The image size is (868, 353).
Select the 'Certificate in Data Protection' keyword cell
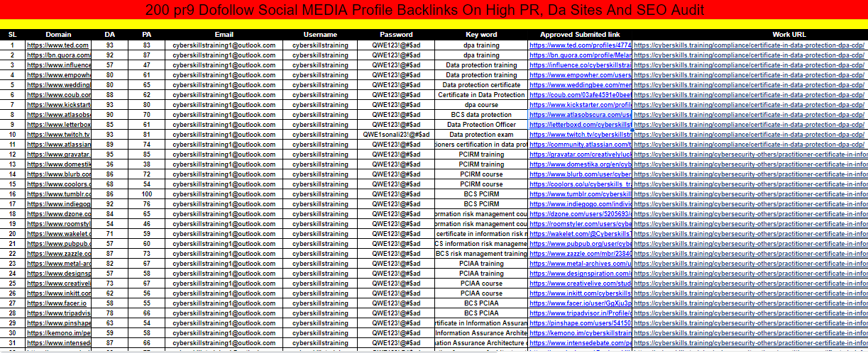(x=481, y=94)
